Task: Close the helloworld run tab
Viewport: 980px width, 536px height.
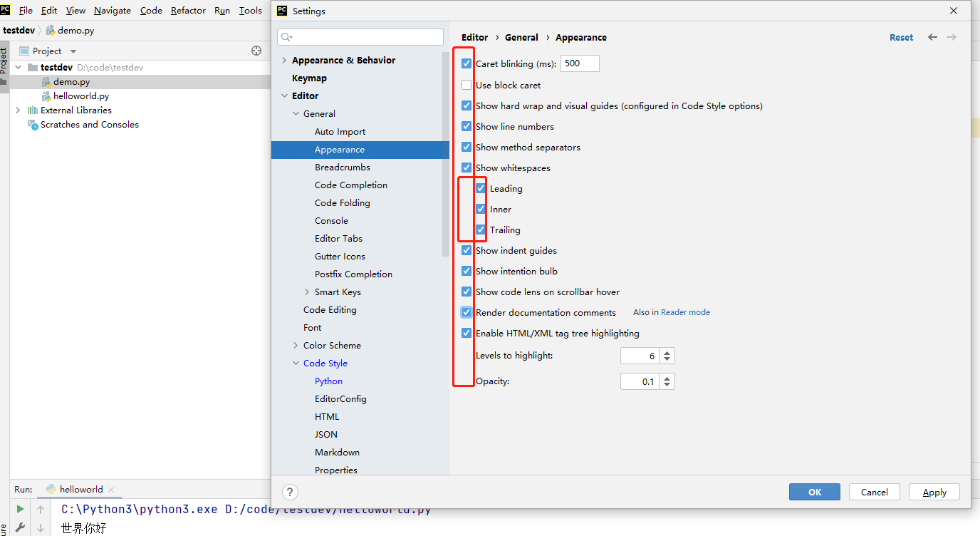Action: click(112, 490)
